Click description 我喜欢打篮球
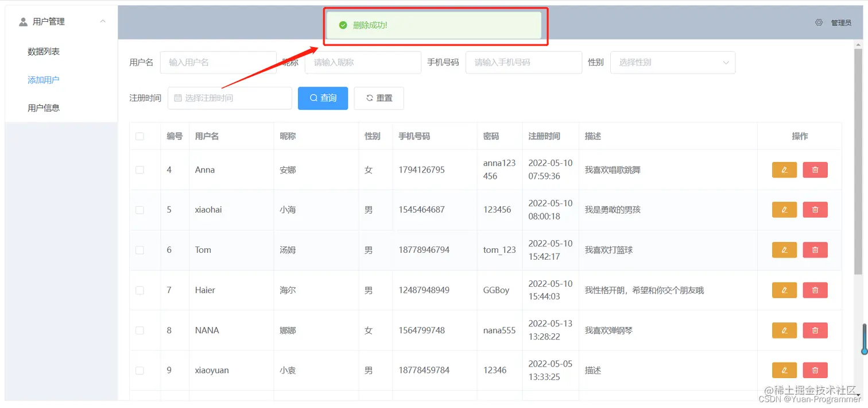The height and width of the screenshot is (408, 868). tap(609, 250)
